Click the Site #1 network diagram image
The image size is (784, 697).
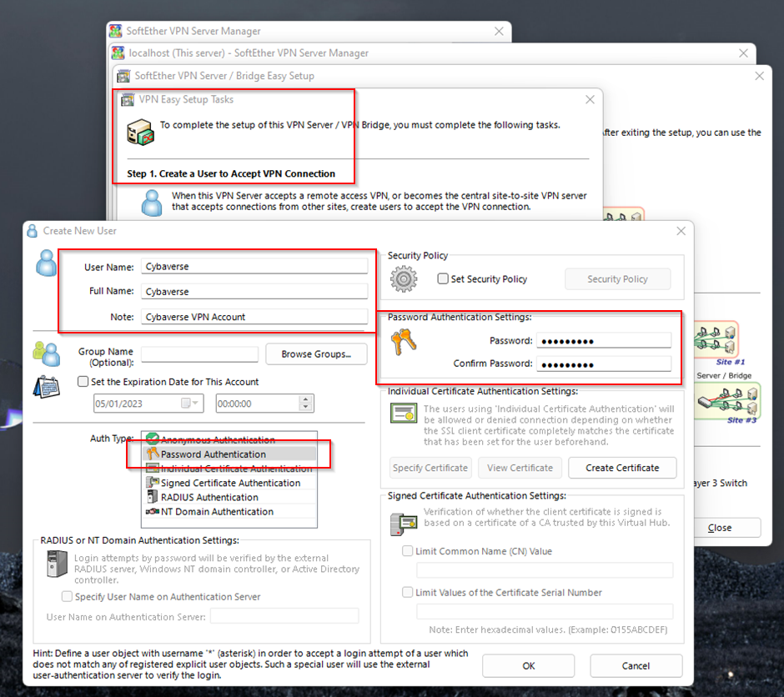pyautogui.click(x=716, y=341)
